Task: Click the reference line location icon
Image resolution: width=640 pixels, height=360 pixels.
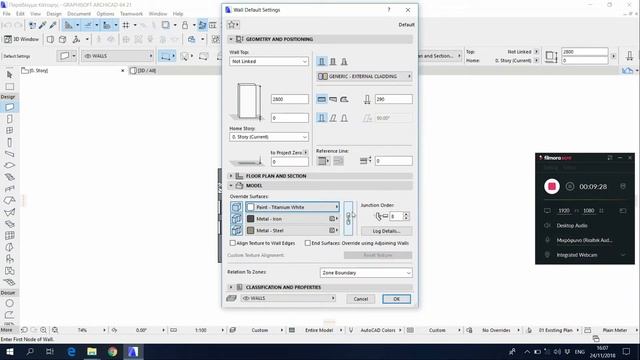Action: (323, 161)
